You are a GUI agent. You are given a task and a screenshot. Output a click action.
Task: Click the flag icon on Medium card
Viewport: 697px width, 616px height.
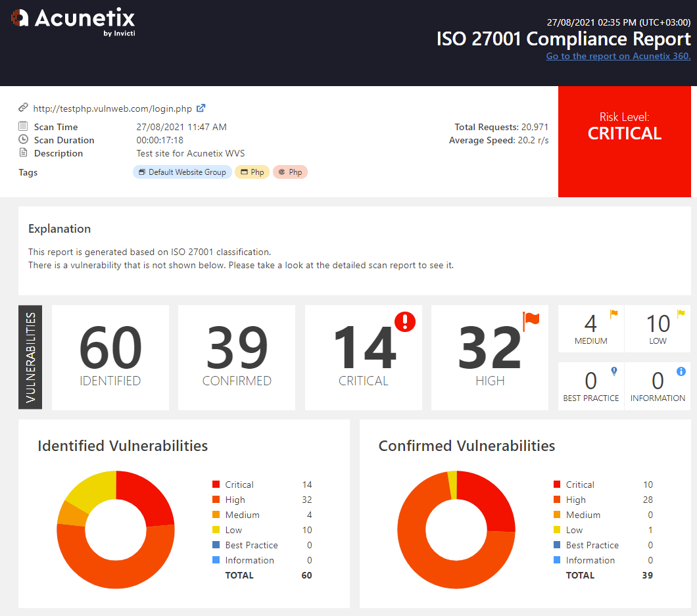tap(614, 314)
